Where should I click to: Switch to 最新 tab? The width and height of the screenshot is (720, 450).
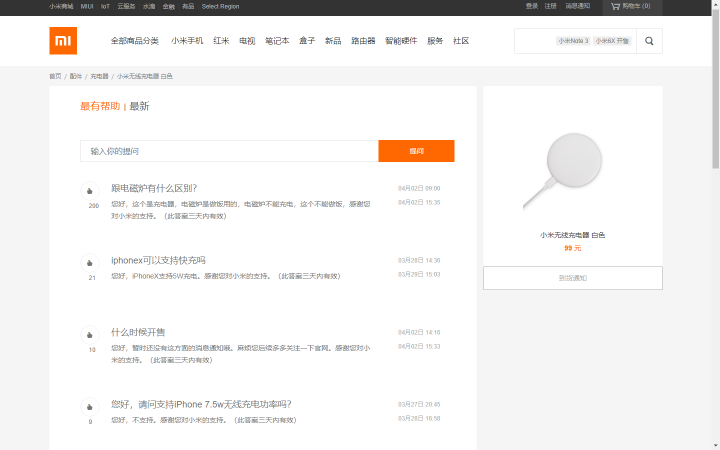(x=140, y=106)
